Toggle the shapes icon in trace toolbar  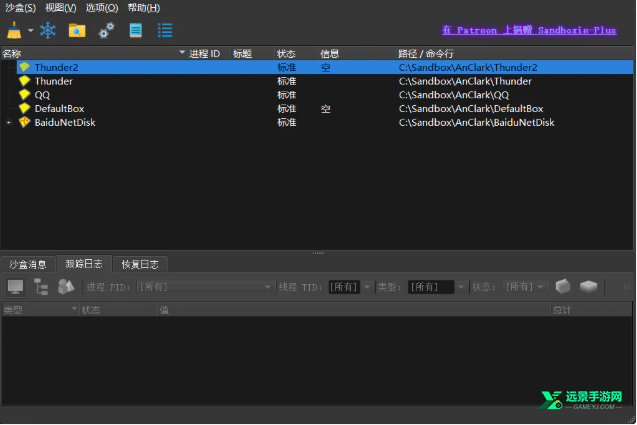coord(66,287)
